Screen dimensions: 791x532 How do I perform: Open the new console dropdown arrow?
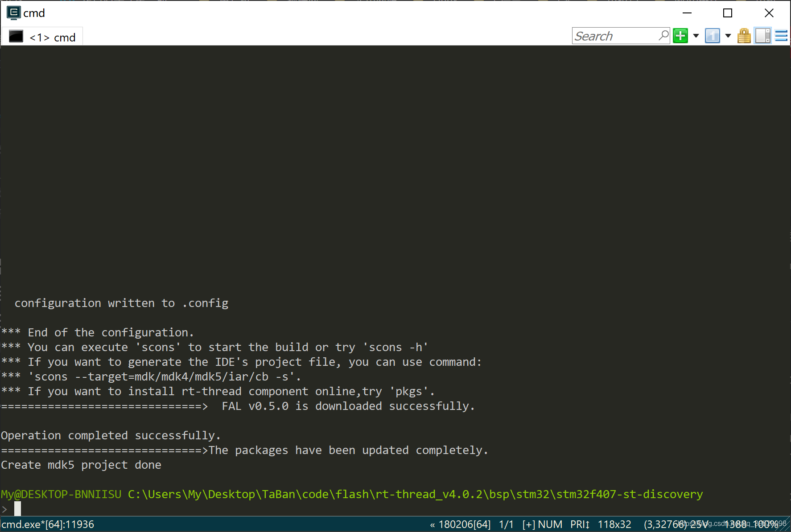click(696, 36)
